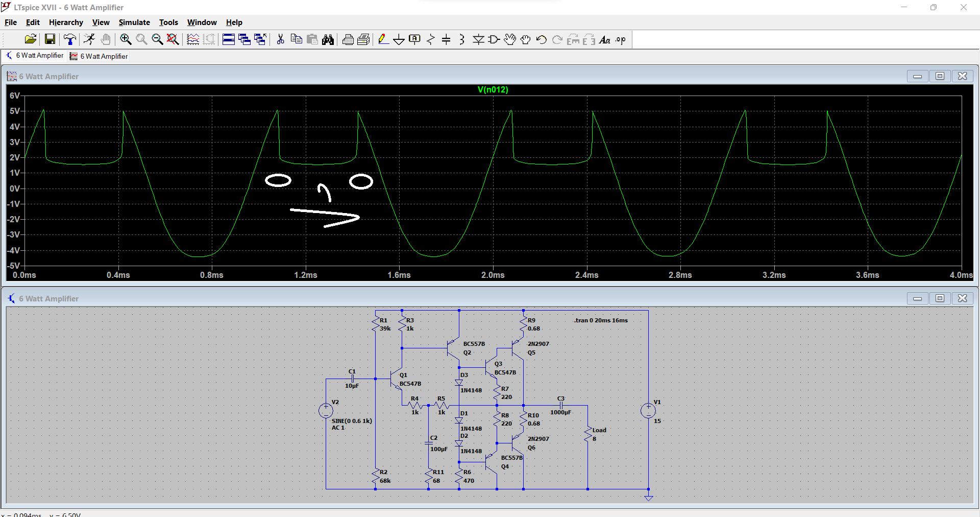Place a Ground symbol
The height and width of the screenshot is (517, 980).
399,39
